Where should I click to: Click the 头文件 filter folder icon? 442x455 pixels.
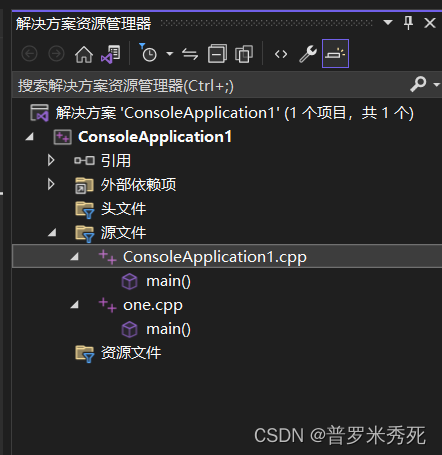[x=85, y=210]
